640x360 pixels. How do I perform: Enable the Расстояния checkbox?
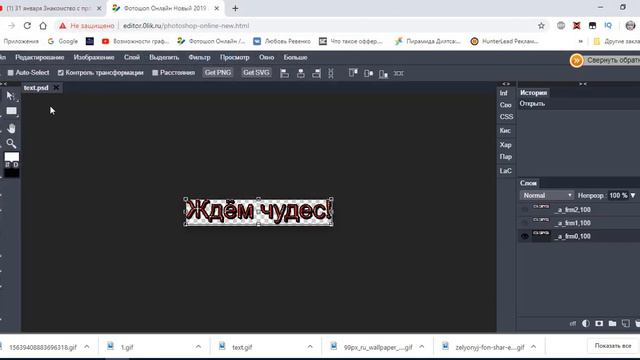(x=155, y=73)
